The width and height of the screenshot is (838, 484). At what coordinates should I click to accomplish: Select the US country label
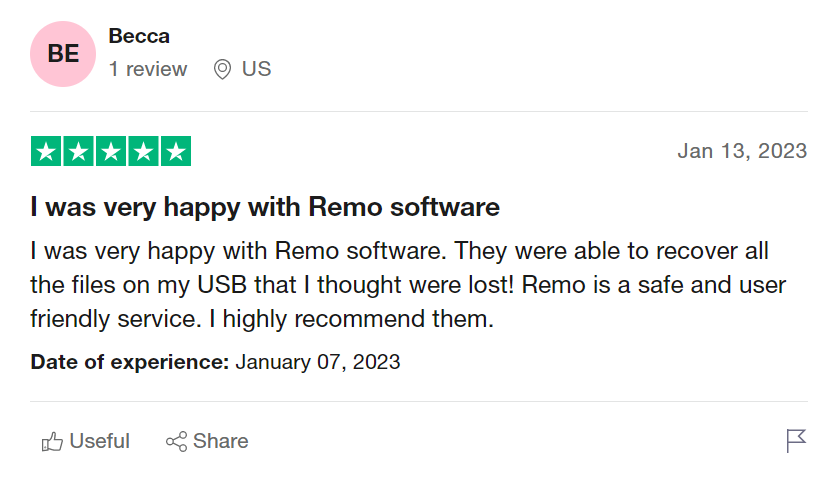tap(257, 69)
